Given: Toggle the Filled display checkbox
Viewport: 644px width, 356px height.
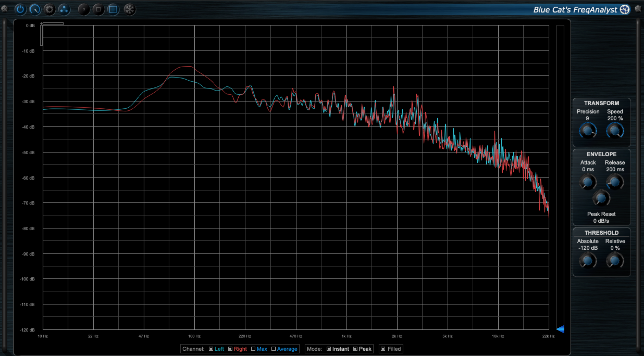Looking at the screenshot, I should click(383, 349).
